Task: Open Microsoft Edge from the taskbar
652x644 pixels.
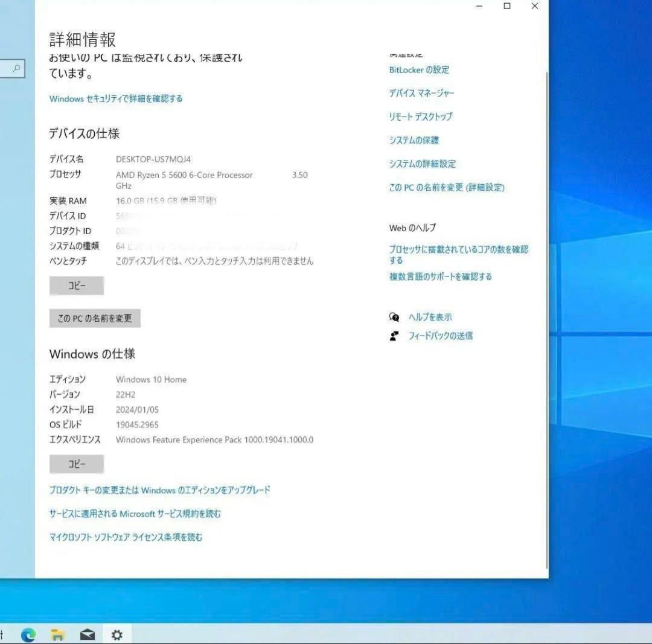Action: [27, 635]
